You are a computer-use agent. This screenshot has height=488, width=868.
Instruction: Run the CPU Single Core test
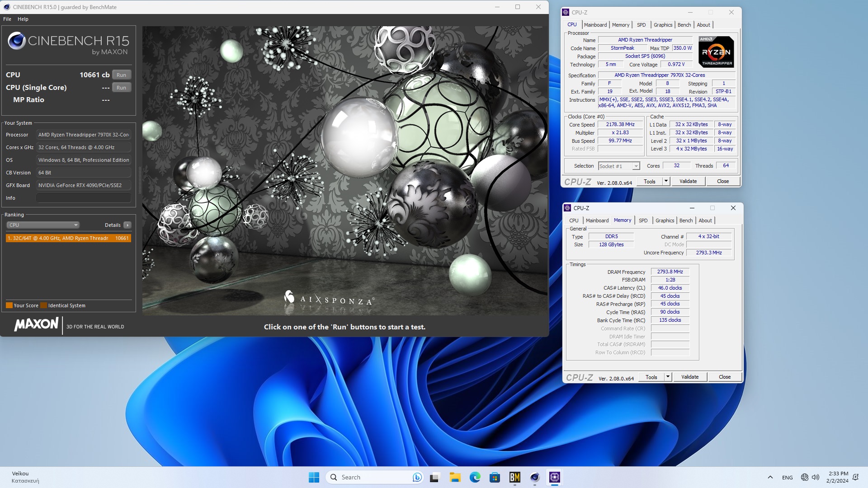(121, 88)
